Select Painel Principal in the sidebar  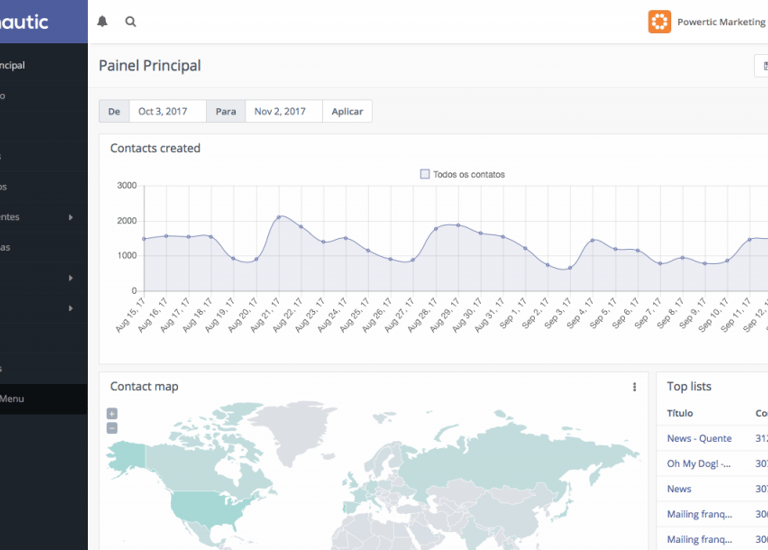tap(14, 66)
